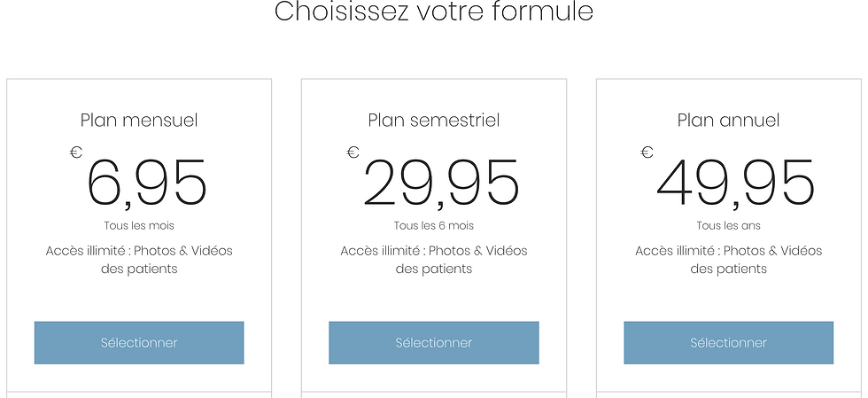Click the semester plan's "Accès illimité" description
Screen dimensions: 868x398
pyautogui.click(x=434, y=260)
